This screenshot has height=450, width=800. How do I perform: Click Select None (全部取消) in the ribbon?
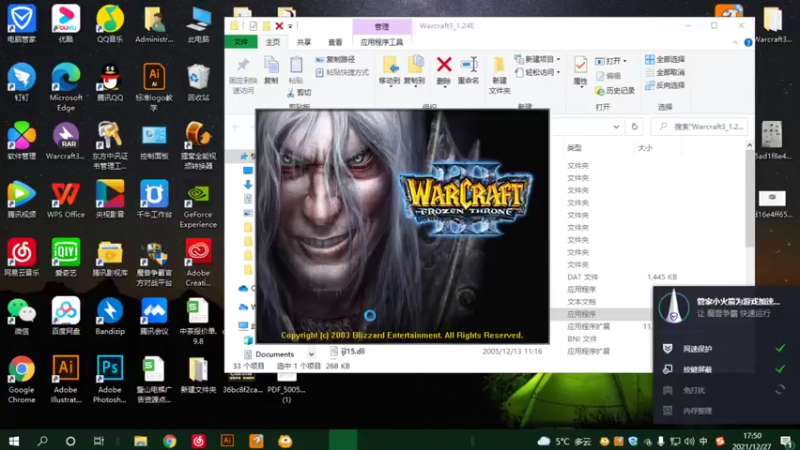tap(665, 72)
